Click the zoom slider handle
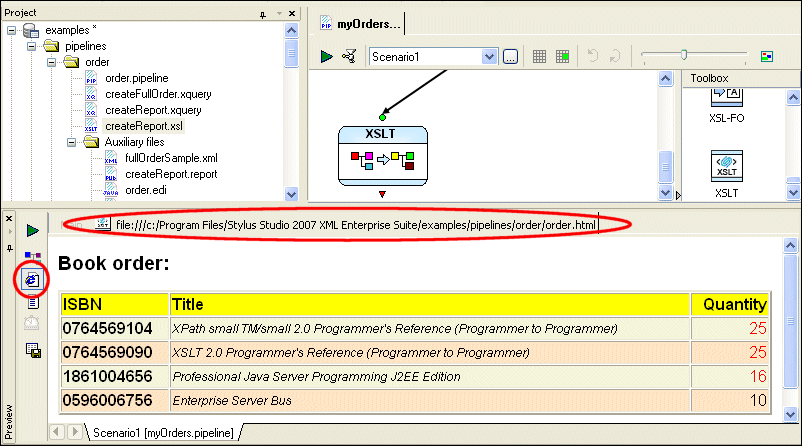Viewport: 802px width, 446px height. (684, 55)
